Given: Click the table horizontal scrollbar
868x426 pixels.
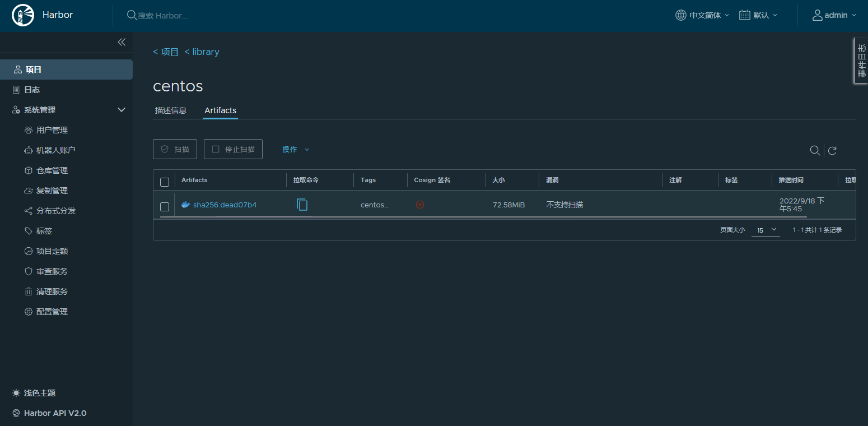Looking at the screenshot, I should click(x=483, y=216).
